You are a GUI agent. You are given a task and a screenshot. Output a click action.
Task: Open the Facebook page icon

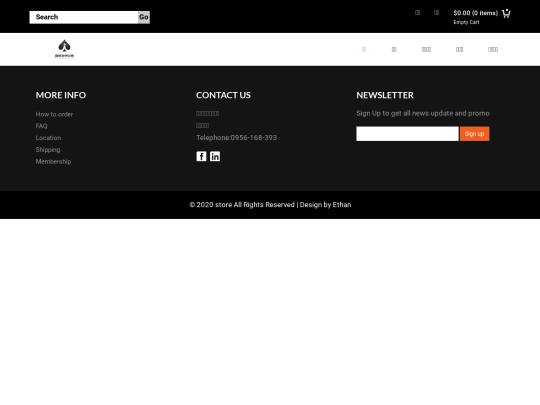tap(201, 156)
